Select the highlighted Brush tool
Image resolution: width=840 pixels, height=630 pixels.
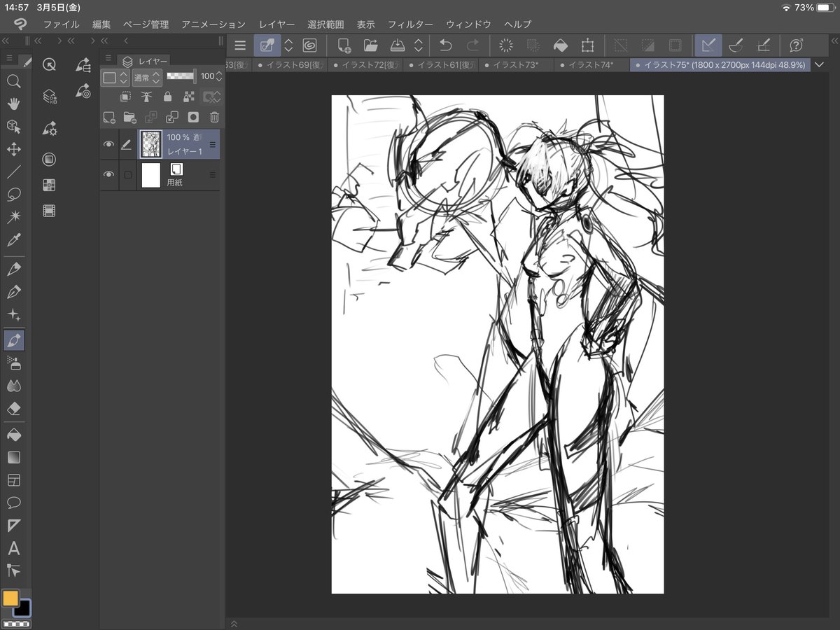(13, 341)
